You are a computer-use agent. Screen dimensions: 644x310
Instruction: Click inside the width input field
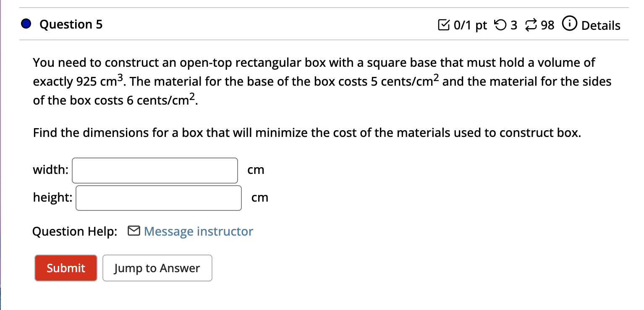tap(154, 170)
